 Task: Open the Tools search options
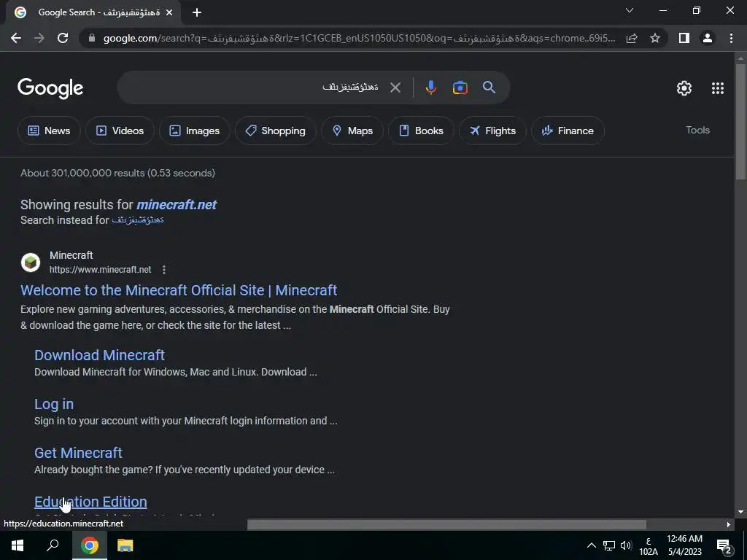pyautogui.click(x=697, y=130)
